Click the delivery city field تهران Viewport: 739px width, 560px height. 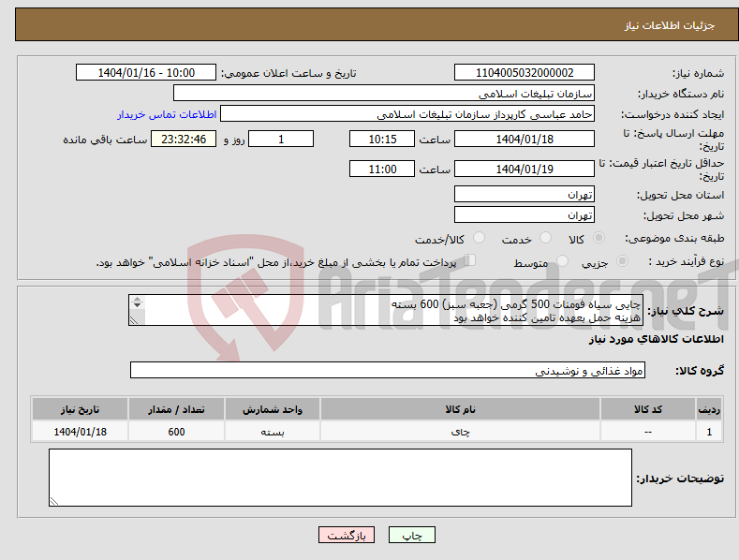click(x=525, y=215)
